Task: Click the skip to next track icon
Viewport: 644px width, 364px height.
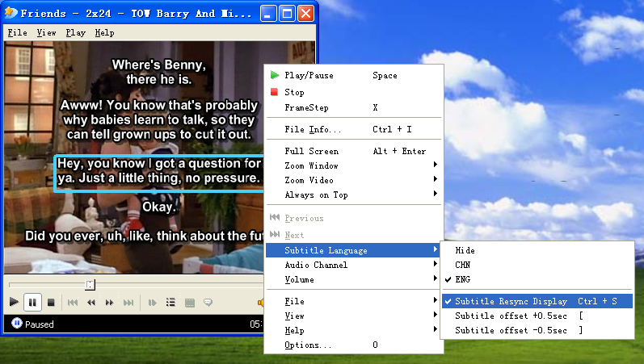Action: click(128, 303)
